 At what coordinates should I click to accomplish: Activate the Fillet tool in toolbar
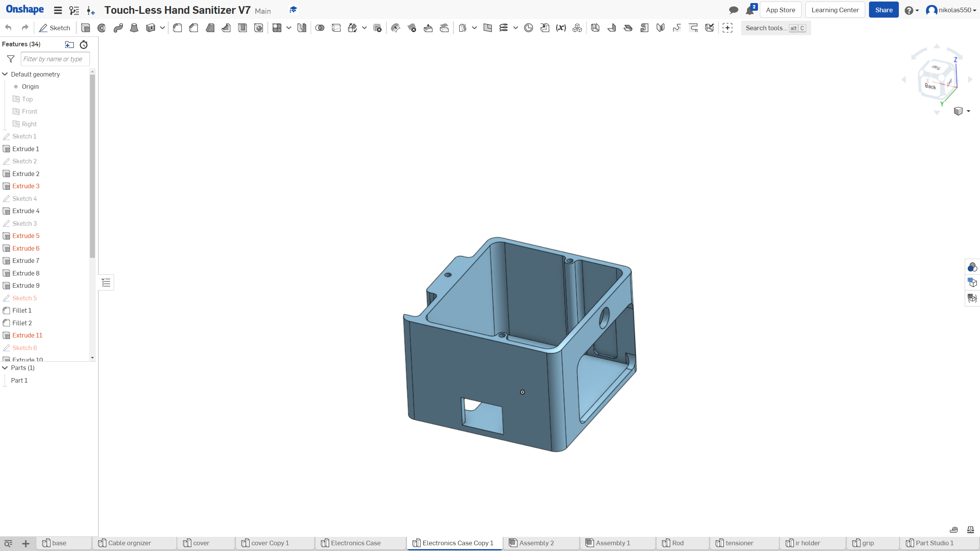(177, 28)
